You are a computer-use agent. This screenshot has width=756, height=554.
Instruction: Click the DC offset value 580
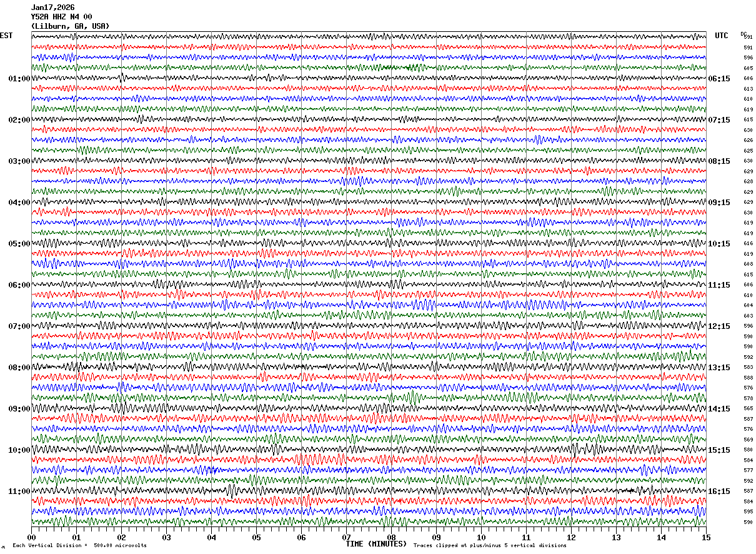pos(748,450)
